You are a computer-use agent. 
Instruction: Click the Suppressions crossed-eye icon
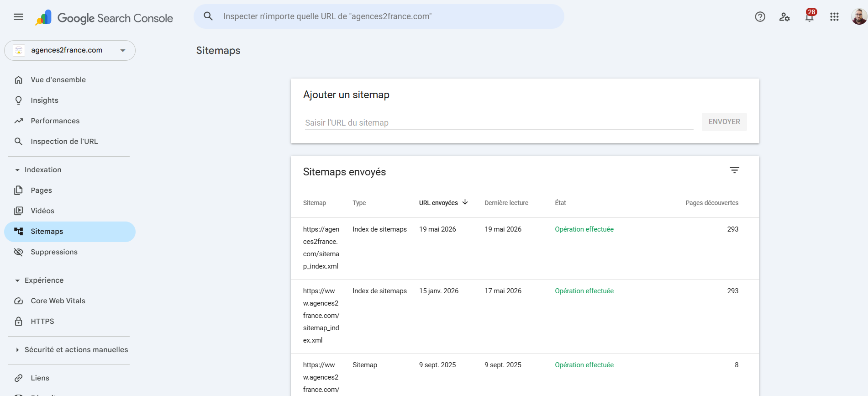point(19,252)
